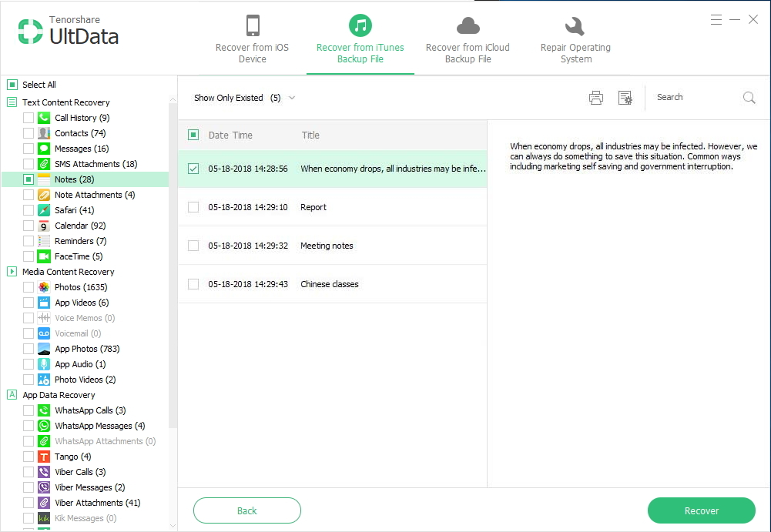Select the Calendar icon in sidebar

click(x=44, y=226)
